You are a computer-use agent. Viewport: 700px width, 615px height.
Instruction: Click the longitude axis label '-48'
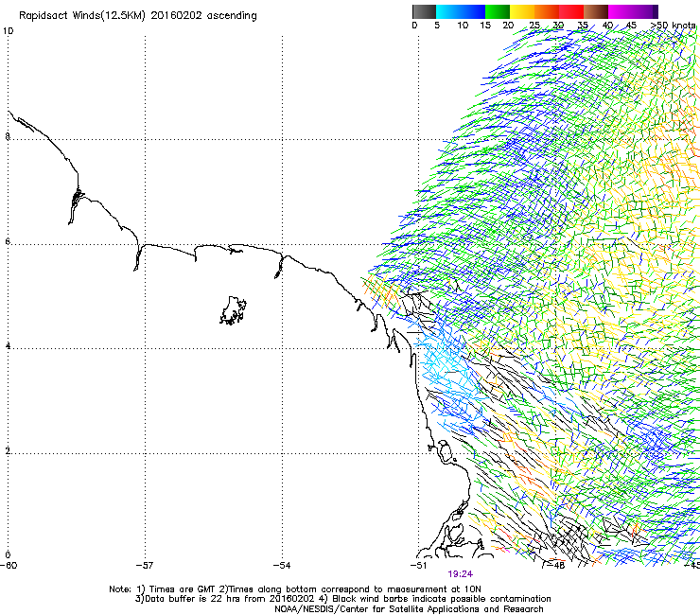pyautogui.click(x=556, y=566)
